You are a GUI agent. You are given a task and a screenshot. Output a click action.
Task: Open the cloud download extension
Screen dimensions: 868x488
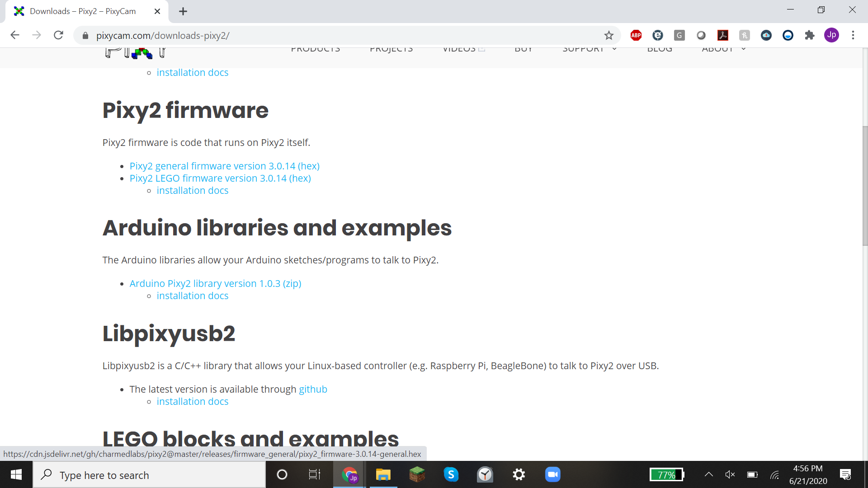pyautogui.click(x=766, y=35)
